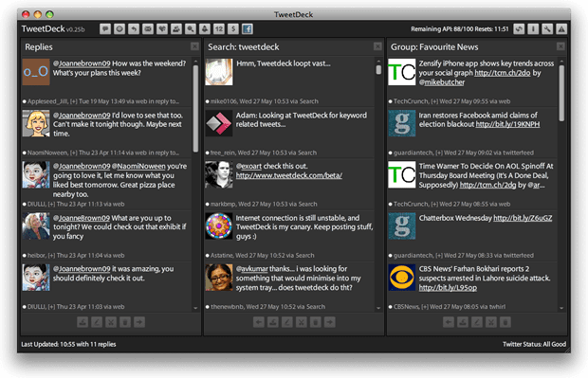Open the @avkumar mention in thenewbnb's tweet
This screenshot has width=588, height=378.
coord(252,269)
